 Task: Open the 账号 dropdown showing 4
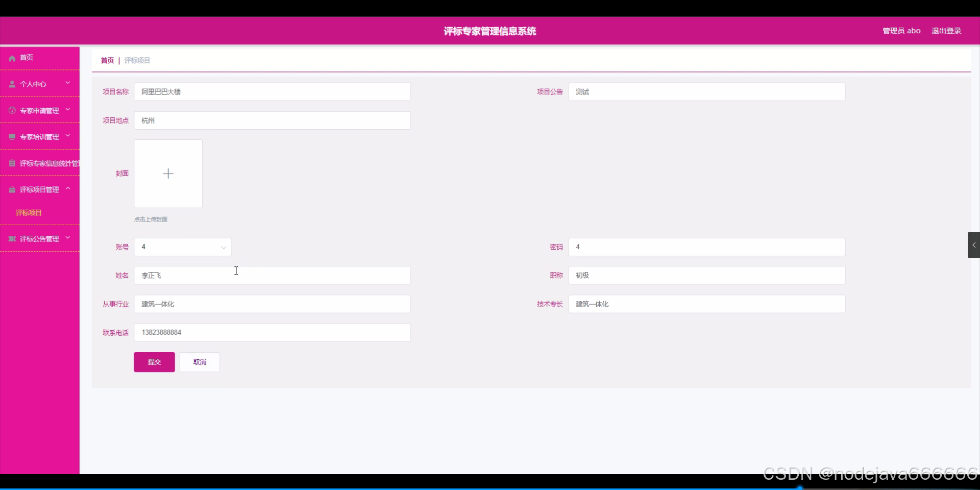click(183, 247)
